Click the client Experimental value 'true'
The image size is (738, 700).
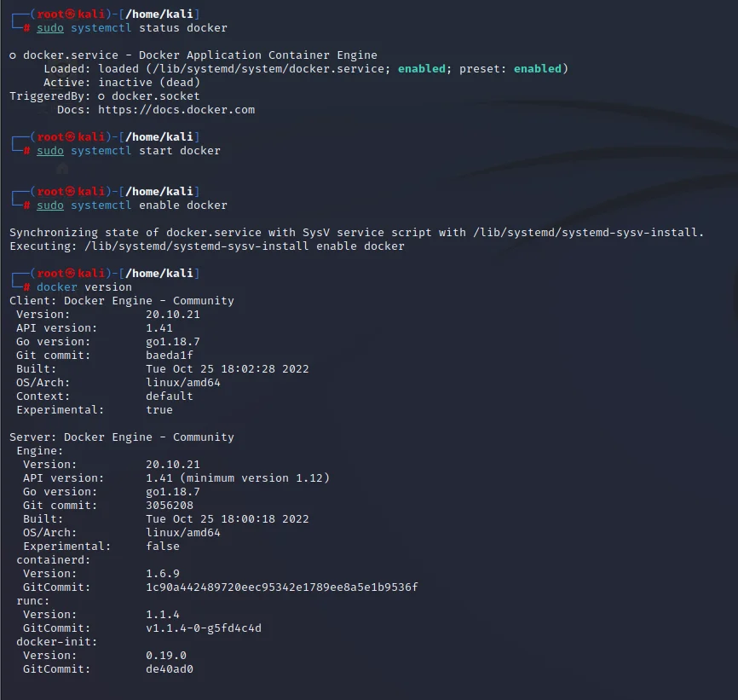[x=159, y=409]
